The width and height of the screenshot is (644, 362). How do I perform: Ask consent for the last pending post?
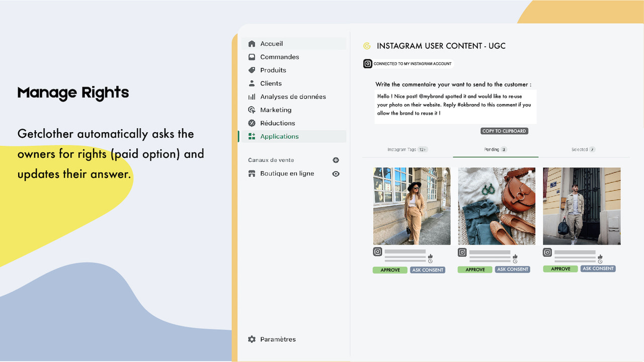click(x=598, y=268)
